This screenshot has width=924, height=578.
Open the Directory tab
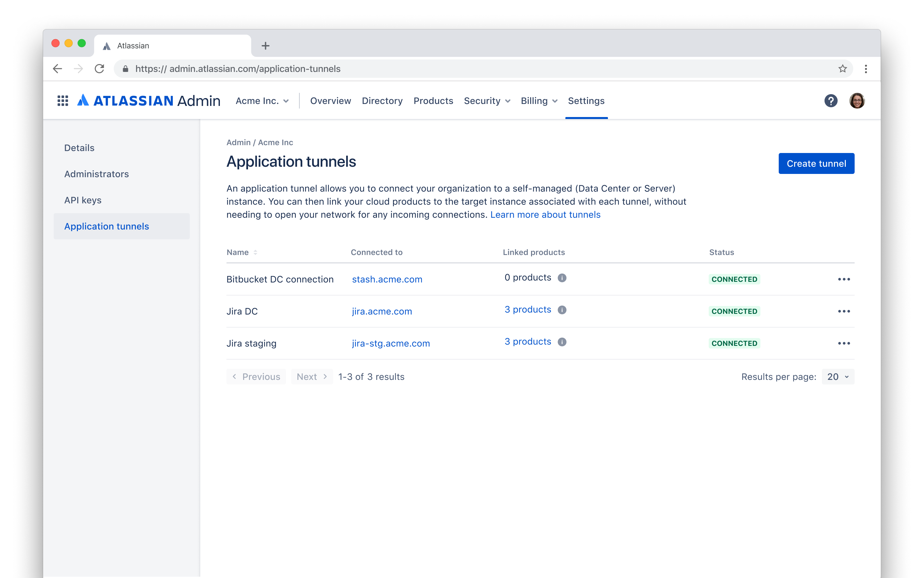[382, 101]
